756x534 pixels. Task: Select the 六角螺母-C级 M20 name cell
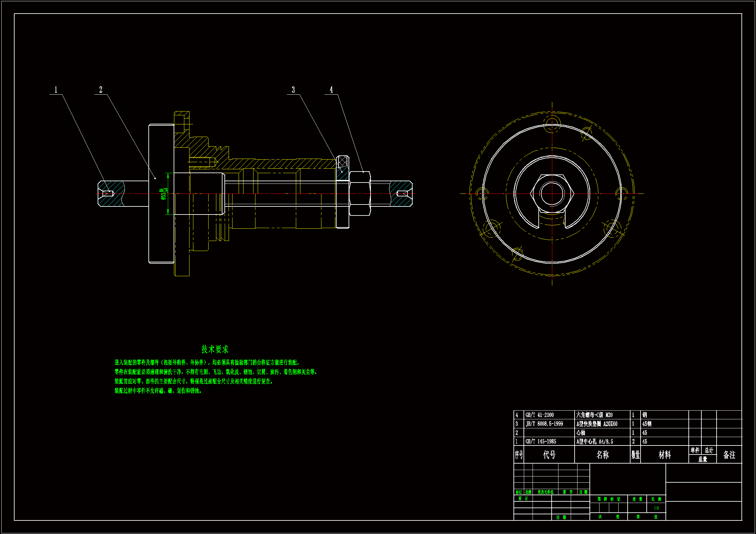[x=594, y=415]
